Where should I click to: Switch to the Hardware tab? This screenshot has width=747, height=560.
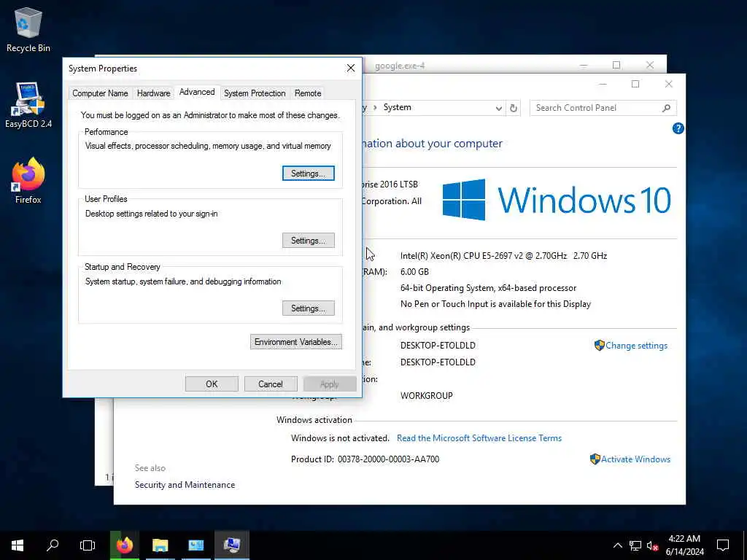153,93
